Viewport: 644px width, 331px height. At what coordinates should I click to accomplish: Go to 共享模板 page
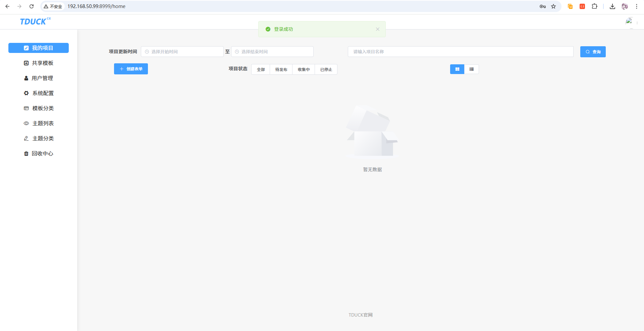pos(39,63)
